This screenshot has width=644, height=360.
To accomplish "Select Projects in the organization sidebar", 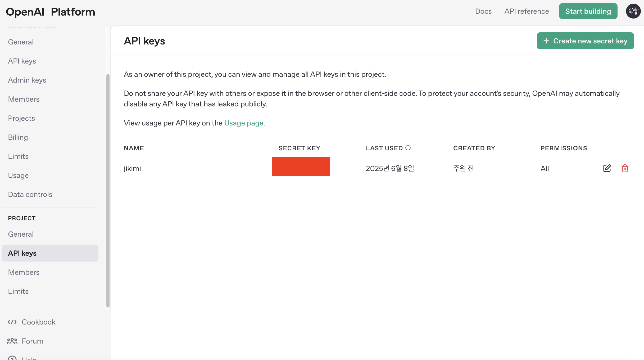I will click(21, 118).
